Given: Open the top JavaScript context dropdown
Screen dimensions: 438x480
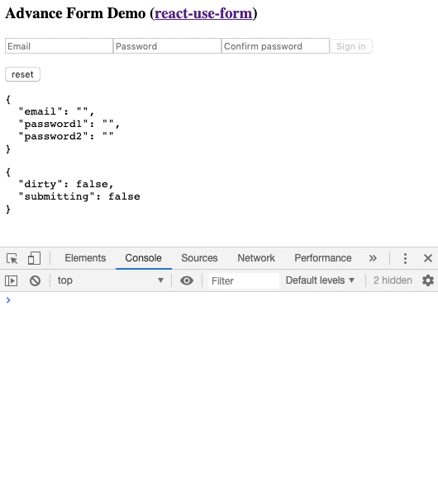Looking at the screenshot, I should (110, 280).
